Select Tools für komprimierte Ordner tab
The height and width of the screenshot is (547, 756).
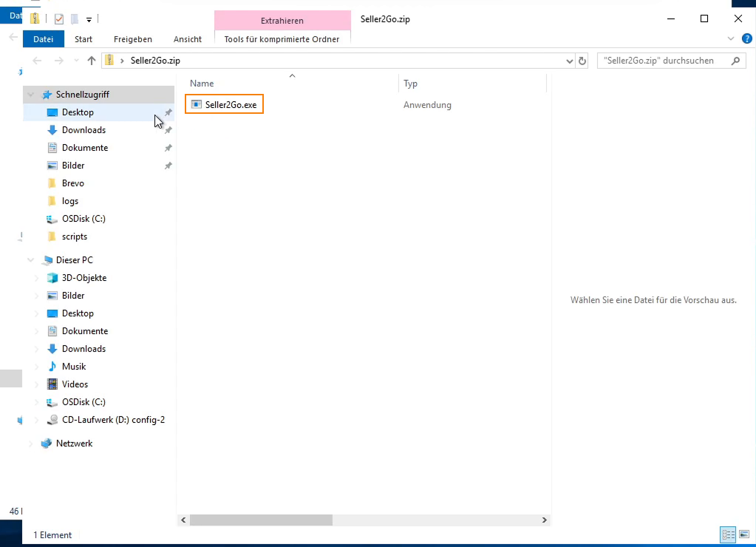(282, 39)
